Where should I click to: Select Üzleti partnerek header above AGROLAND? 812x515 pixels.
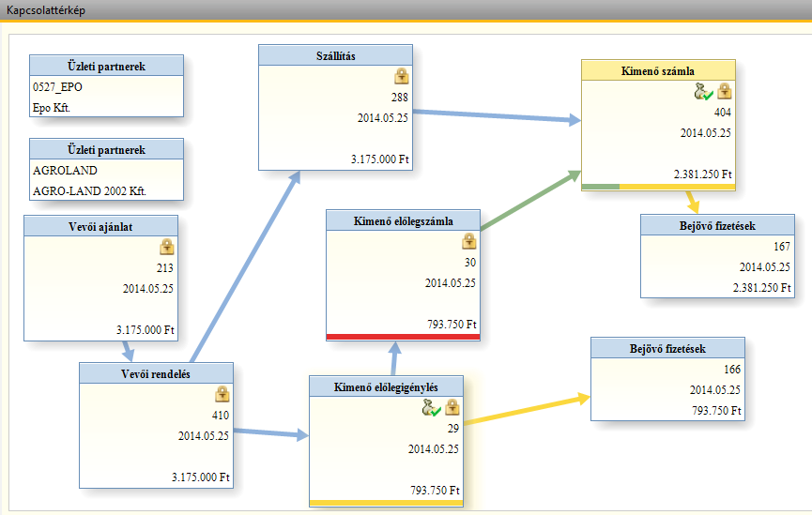click(x=107, y=149)
